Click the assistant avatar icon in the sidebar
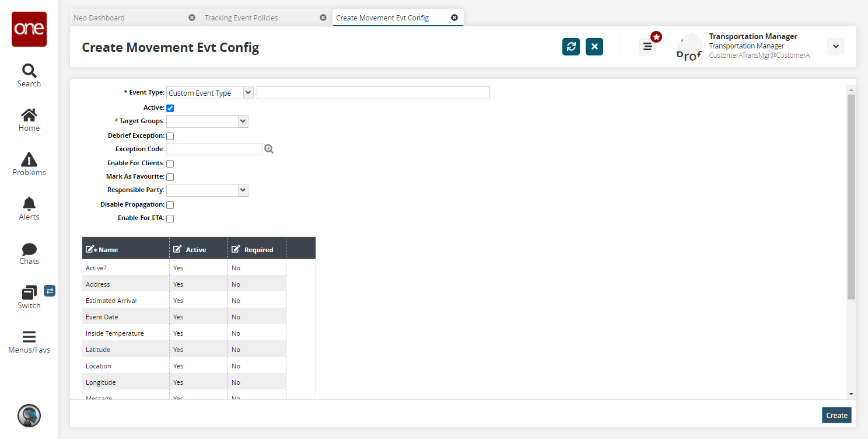The image size is (868, 439). click(29, 416)
